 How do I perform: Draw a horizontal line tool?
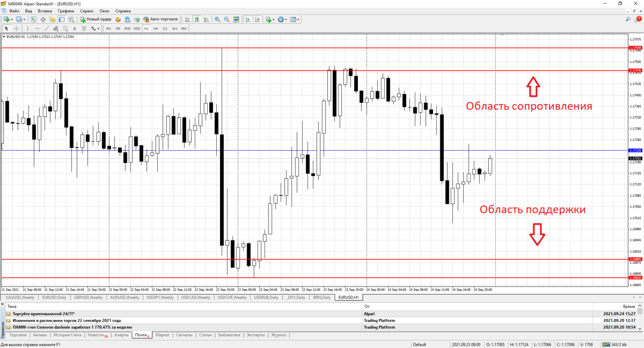37,28
